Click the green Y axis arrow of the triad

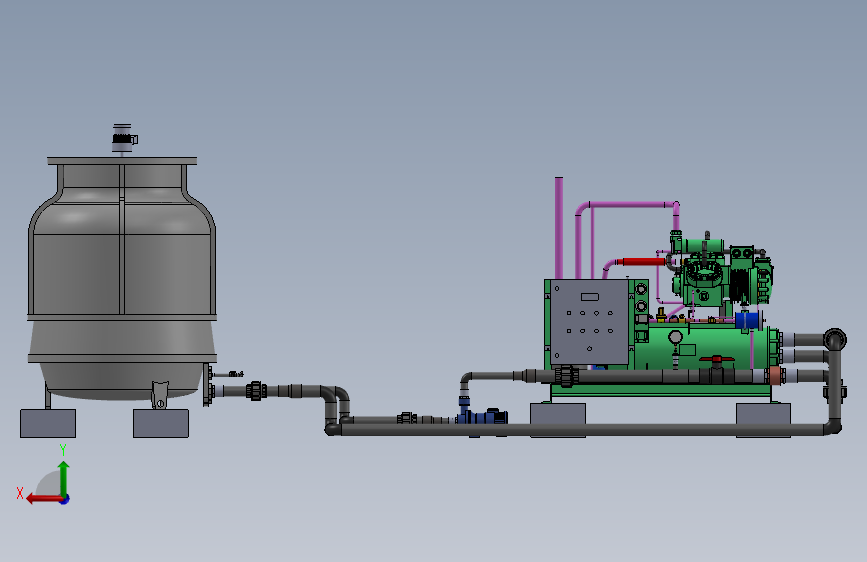[x=64, y=478]
